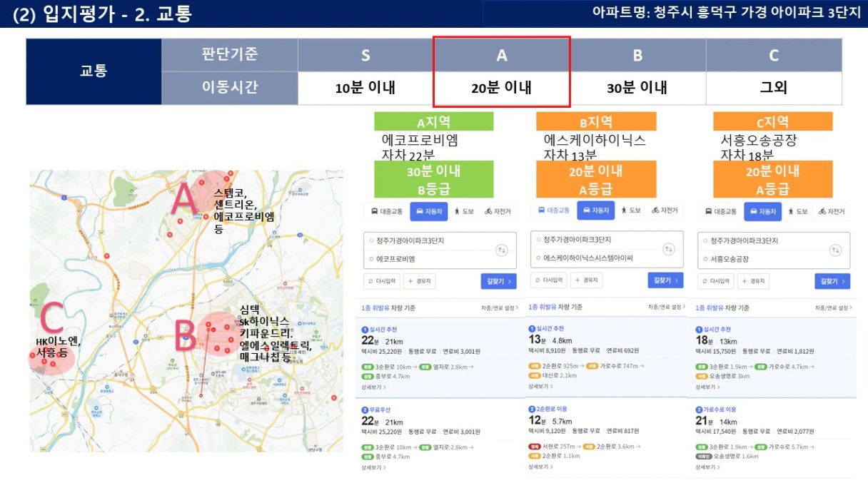This screenshot has width=868, height=488.
Task: Expand 상세보기 under 실시간 추천 18분 route
Action: [707, 387]
